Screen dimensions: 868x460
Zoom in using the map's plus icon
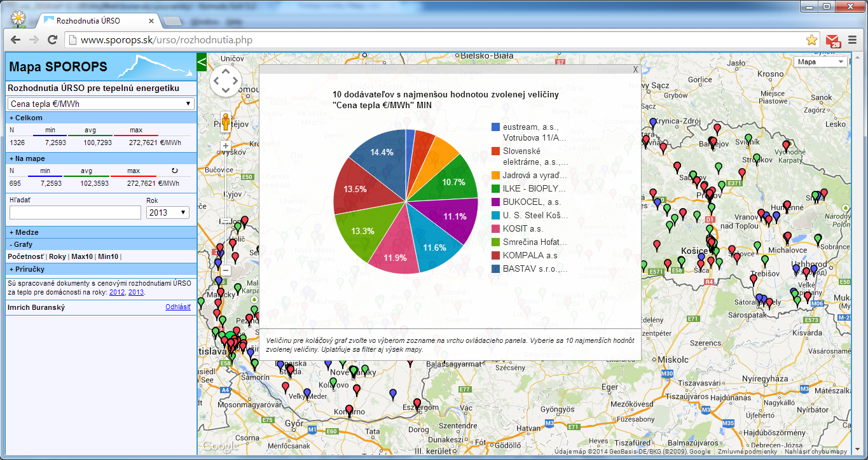coord(226,145)
